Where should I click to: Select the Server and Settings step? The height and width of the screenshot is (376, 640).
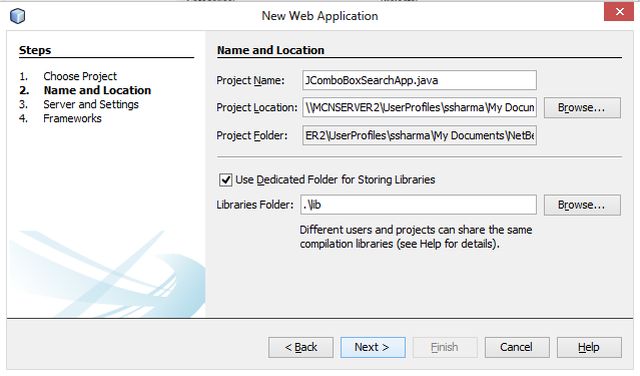tap(91, 105)
